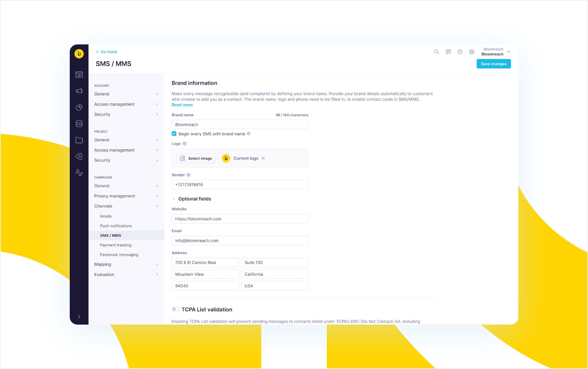The height and width of the screenshot is (369, 588).
Task: Click the Suite 130 address field
Action: coord(275,262)
